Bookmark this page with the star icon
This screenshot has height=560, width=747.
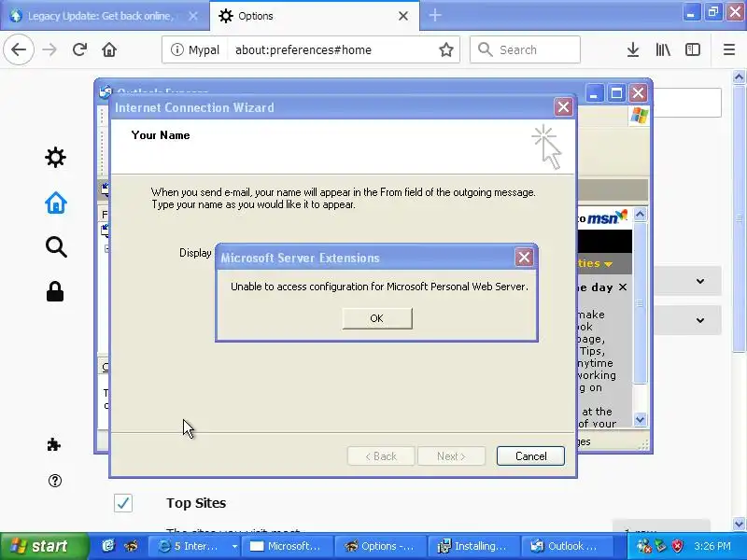[x=446, y=49]
